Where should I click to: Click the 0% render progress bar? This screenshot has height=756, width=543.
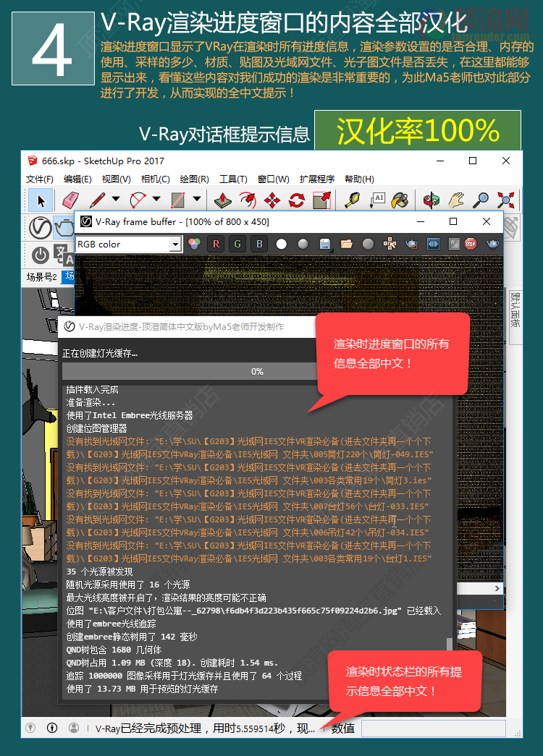[257, 372]
